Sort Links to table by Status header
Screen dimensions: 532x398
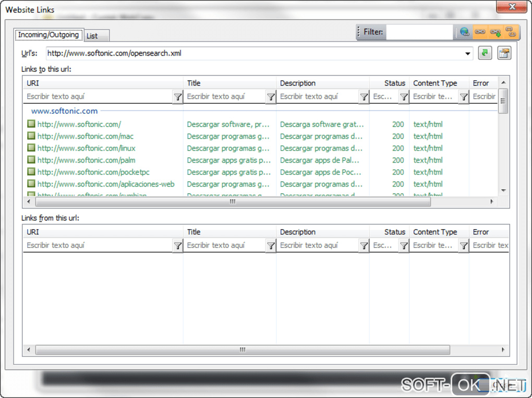[389, 83]
